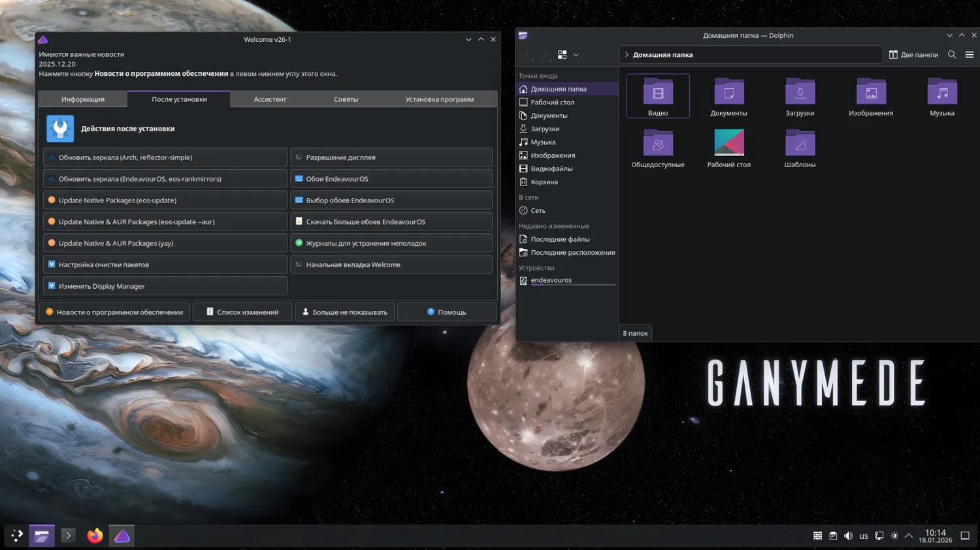Click Начальная вкладка Welcome button
This screenshot has width=980, height=550.
tap(391, 265)
